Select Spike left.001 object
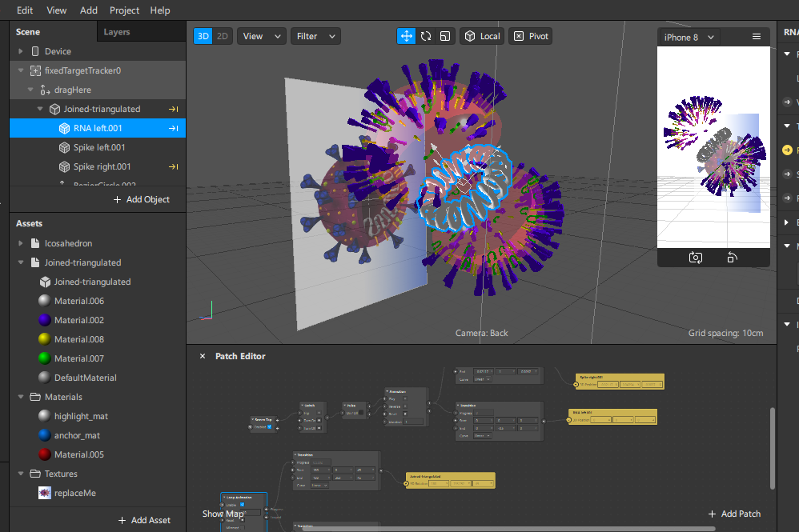Image resolution: width=799 pixels, height=532 pixels. pos(98,147)
